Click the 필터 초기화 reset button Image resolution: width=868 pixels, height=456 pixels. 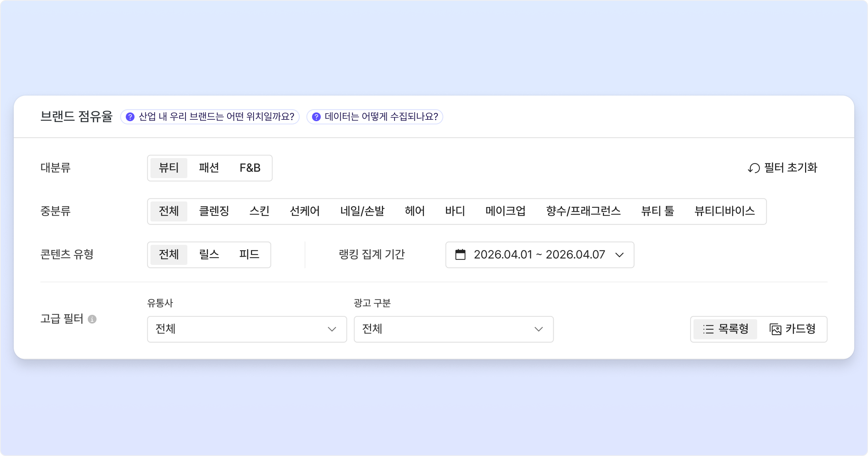[x=783, y=168]
